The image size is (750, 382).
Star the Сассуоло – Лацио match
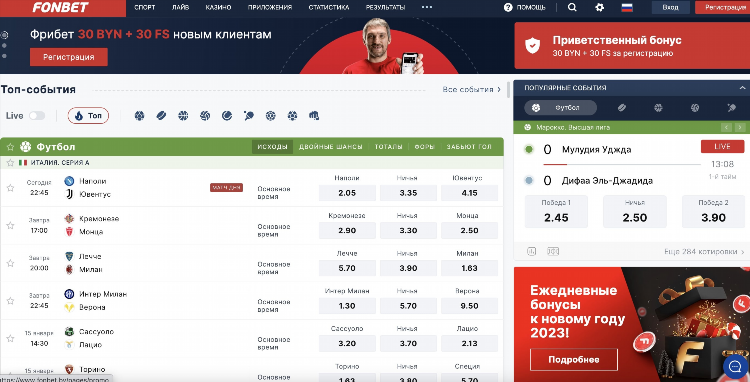(10, 338)
